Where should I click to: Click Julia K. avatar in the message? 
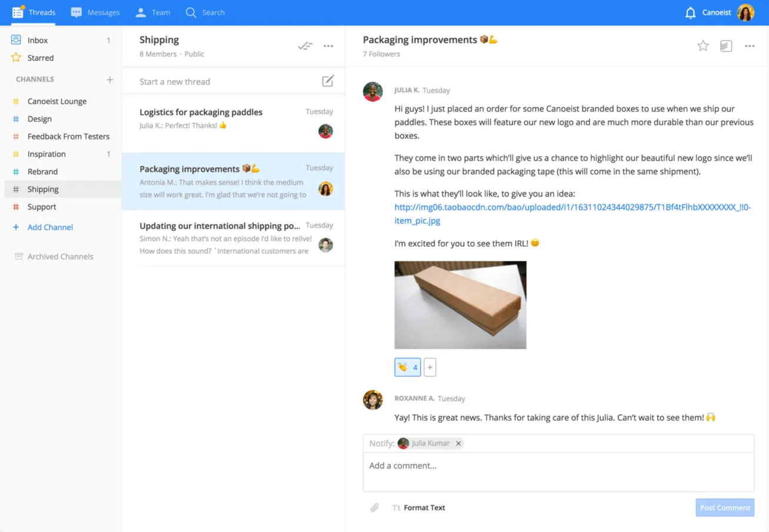pos(373,92)
